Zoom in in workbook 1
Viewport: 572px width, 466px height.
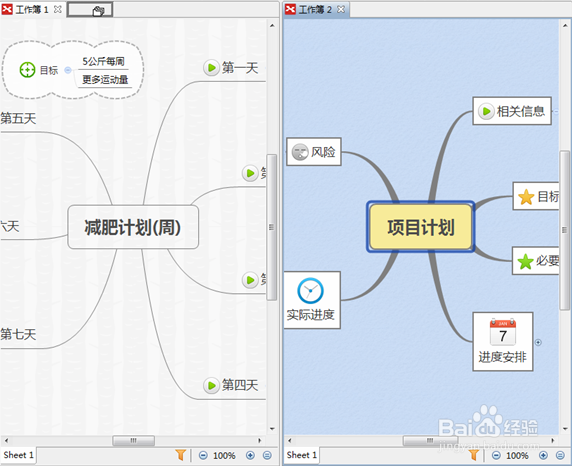[x=250, y=455]
